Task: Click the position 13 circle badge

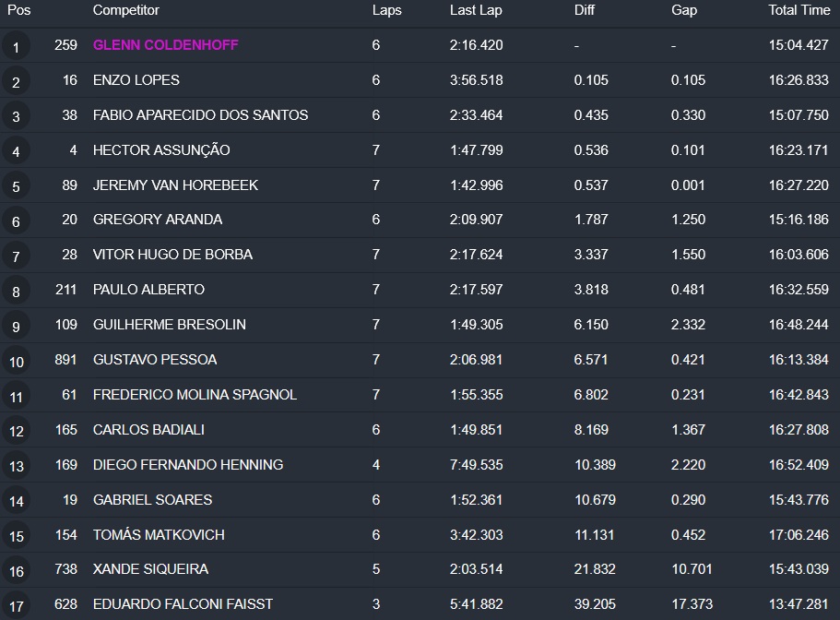Action: pos(16,466)
